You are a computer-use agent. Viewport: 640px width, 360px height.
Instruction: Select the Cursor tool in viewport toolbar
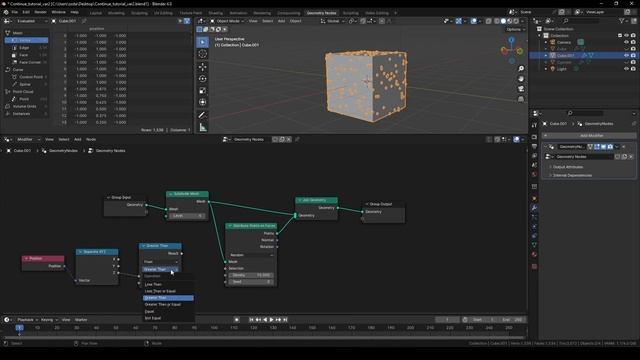[x=202, y=54]
